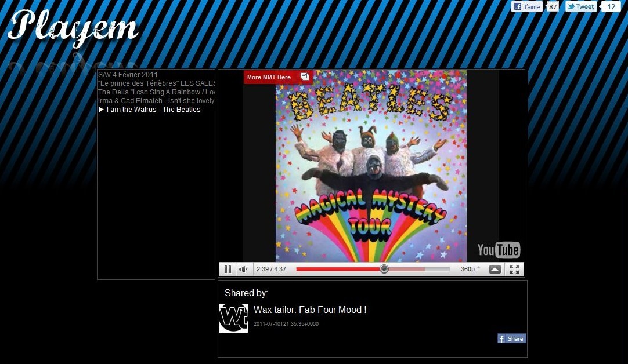Mute the video with speaker icon
628x364 pixels.
[x=243, y=269]
